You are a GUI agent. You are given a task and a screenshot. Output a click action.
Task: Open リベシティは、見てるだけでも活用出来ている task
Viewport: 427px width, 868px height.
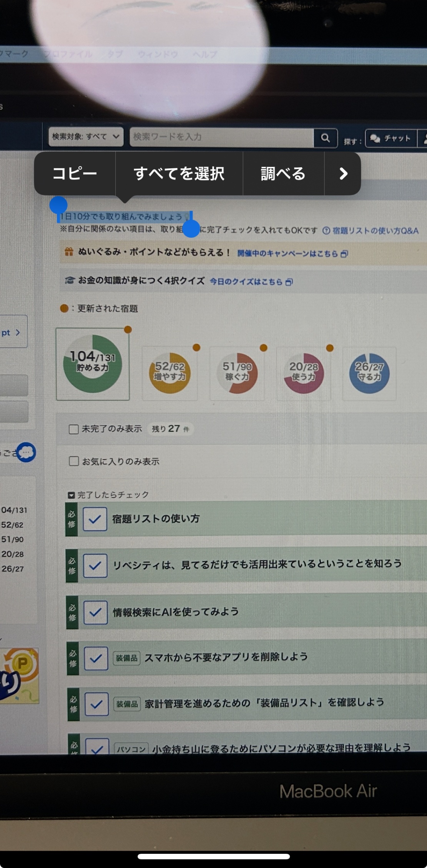click(257, 564)
